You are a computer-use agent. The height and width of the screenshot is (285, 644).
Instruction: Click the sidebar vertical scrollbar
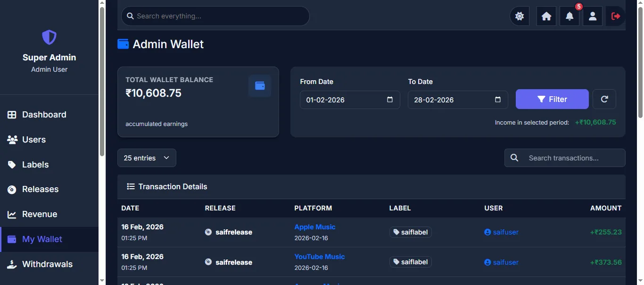point(102,82)
